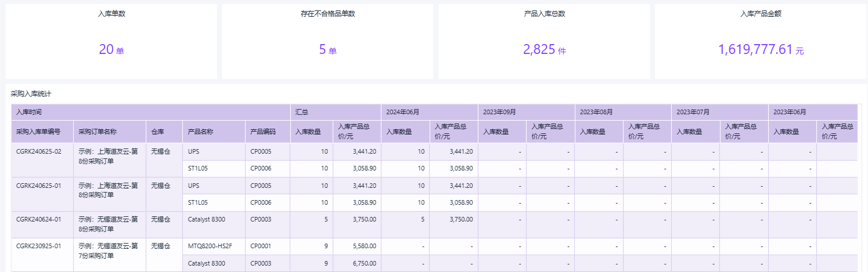The width and height of the screenshot is (868, 272).
Task: Click the 产品入库总数 value 2,825 件
Action: point(544,50)
